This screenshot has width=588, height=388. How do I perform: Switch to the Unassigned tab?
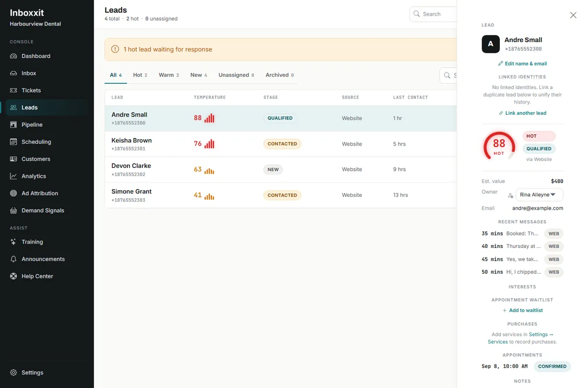(236, 75)
